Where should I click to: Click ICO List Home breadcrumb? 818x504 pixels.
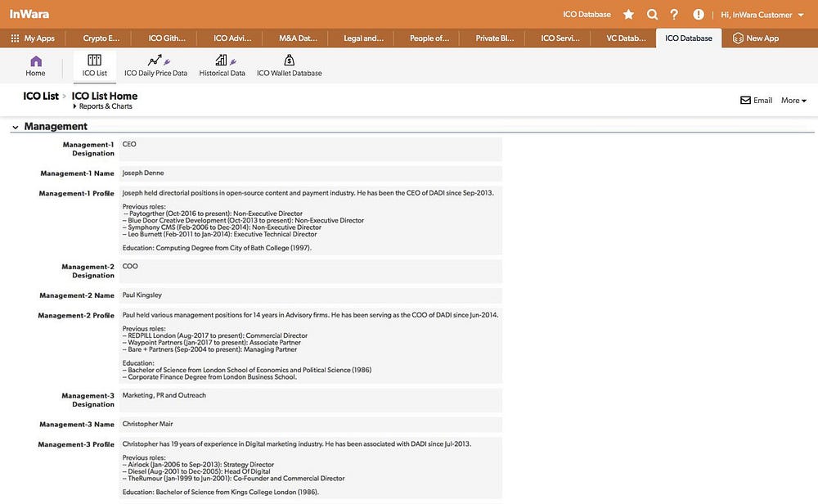pyautogui.click(x=105, y=96)
